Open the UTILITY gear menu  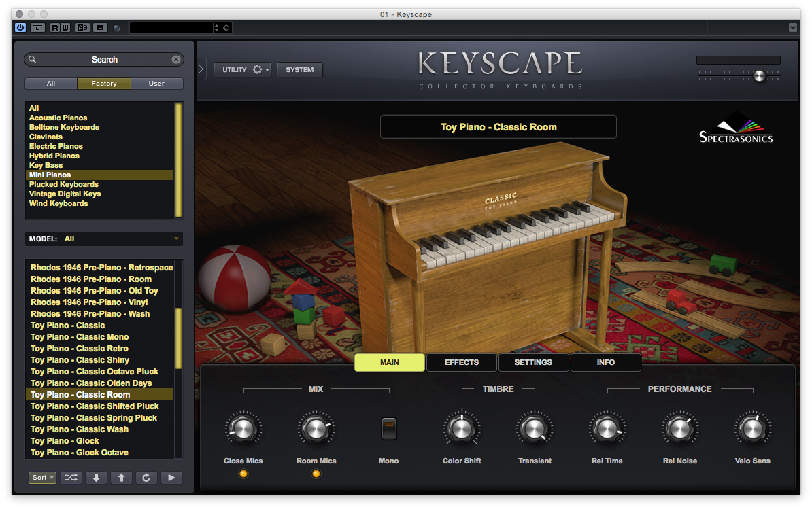(x=242, y=69)
